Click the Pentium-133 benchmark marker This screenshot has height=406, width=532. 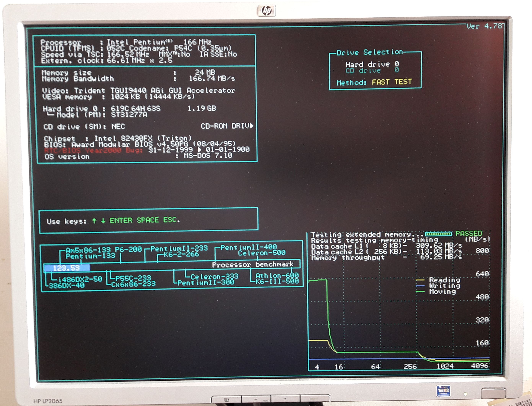point(91,256)
